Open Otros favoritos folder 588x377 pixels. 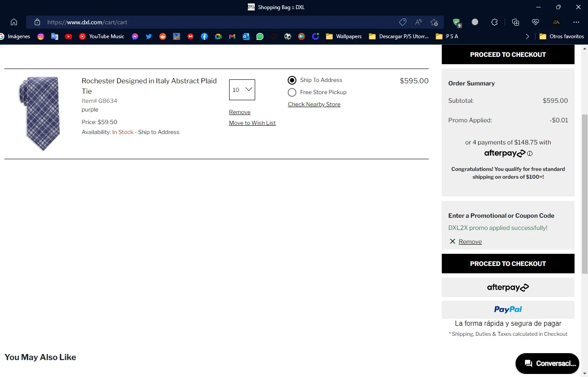(x=562, y=36)
